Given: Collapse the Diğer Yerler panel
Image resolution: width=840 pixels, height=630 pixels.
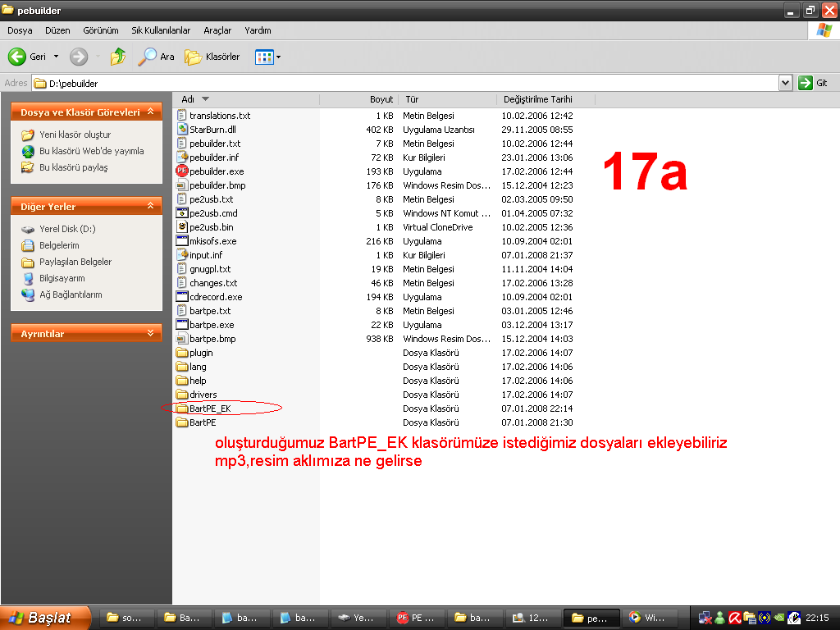Looking at the screenshot, I should point(151,206).
